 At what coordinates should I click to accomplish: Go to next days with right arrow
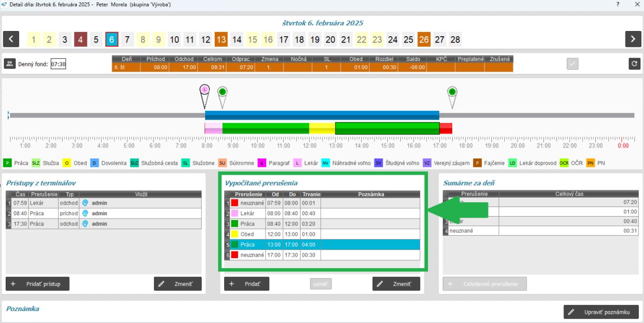(x=633, y=40)
